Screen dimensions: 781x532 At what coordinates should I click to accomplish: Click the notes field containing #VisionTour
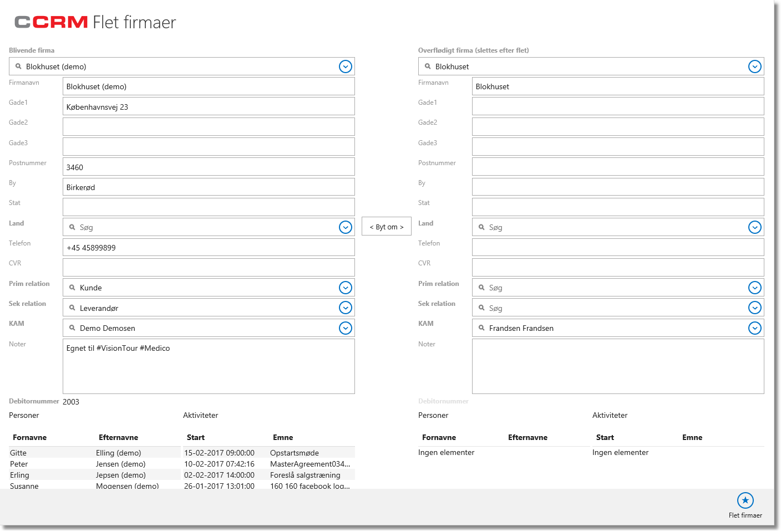point(209,366)
